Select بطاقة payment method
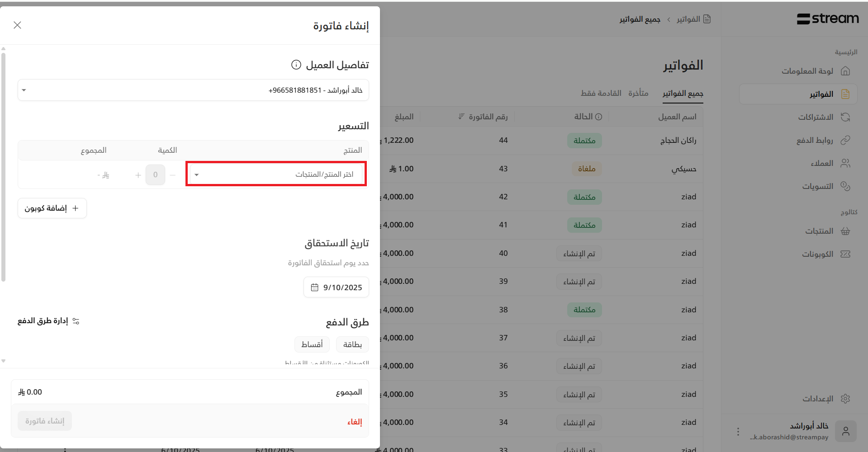This screenshot has height=452, width=868. pos(352,344)
